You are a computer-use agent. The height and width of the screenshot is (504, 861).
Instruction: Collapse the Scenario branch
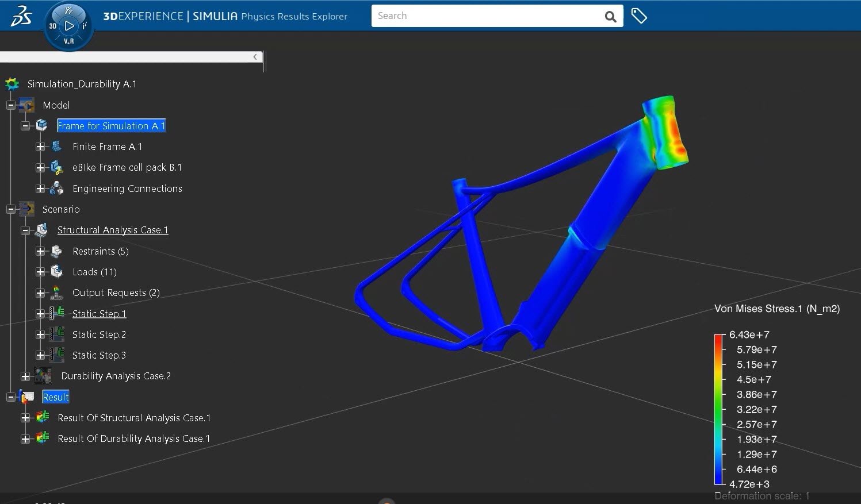click(x=10, y=209)
